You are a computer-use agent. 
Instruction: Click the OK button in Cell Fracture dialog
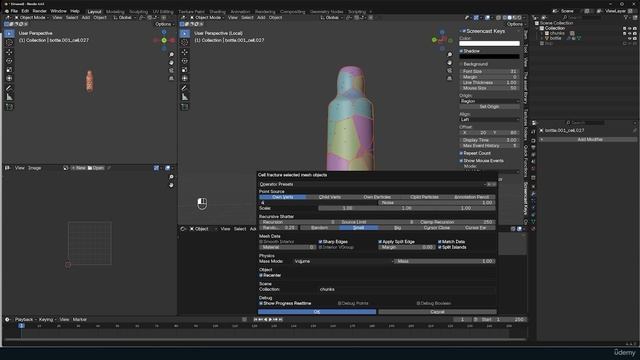tap(317, 312)
